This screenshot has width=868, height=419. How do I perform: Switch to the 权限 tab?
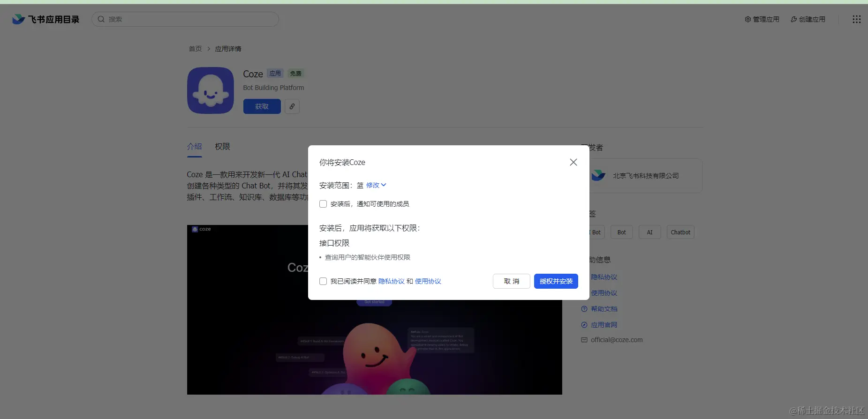222,147
